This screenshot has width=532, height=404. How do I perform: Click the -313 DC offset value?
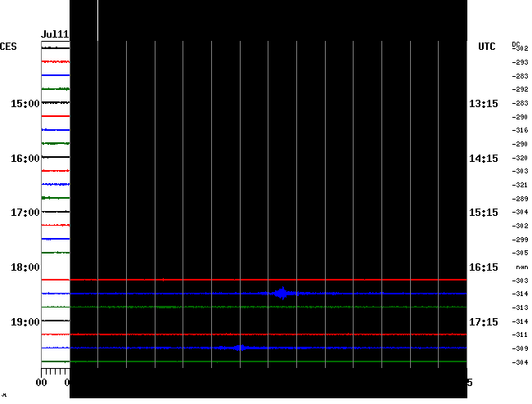tap(520, 307)
